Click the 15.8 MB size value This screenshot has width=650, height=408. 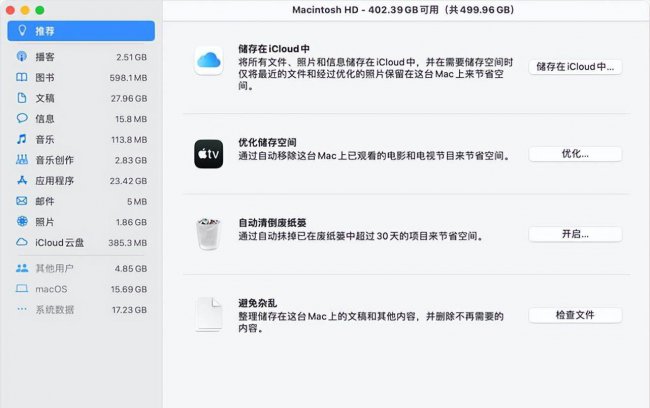click(x=131, y=119)
